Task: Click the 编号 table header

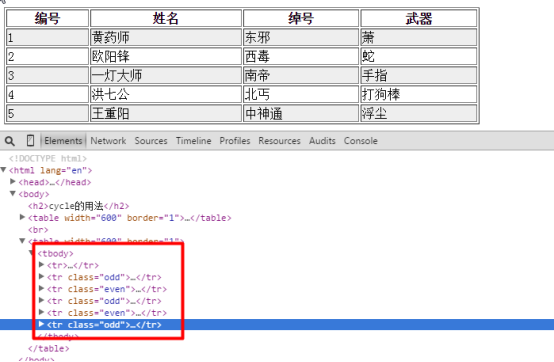Action: [47, 18]
